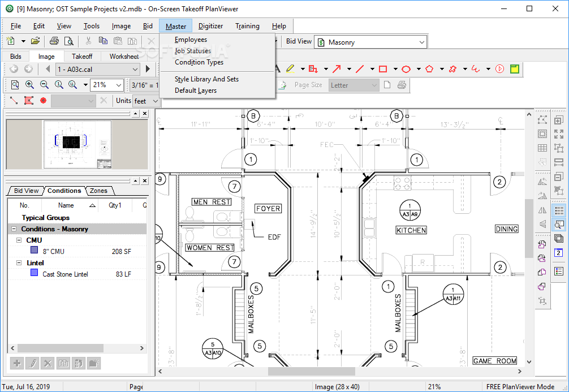The width and height of the screenshot is (569, 392).
Task: Open the dropdown arrow next to Highlighter
Action: (303, 68)
